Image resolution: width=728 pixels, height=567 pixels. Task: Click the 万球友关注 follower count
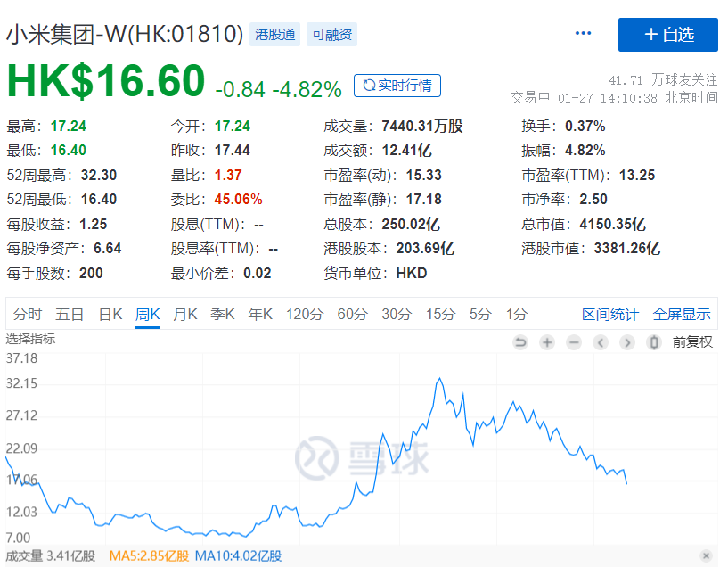click(x=663, y=80)
